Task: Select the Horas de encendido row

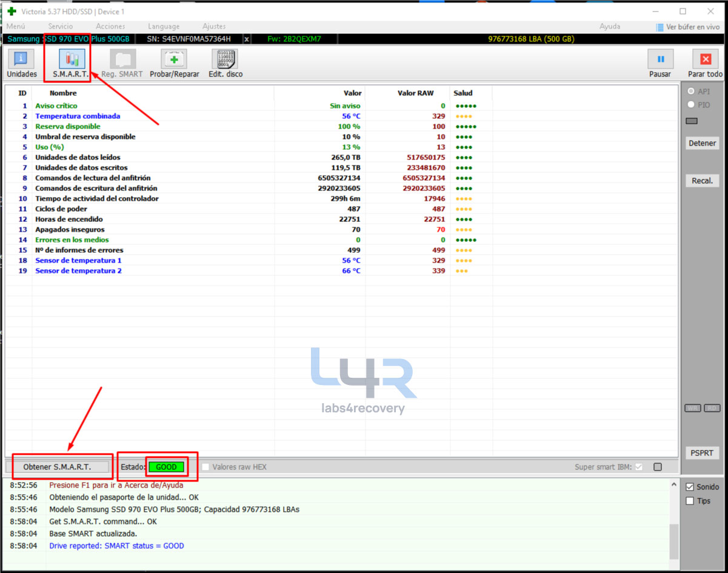Action: 342,219
